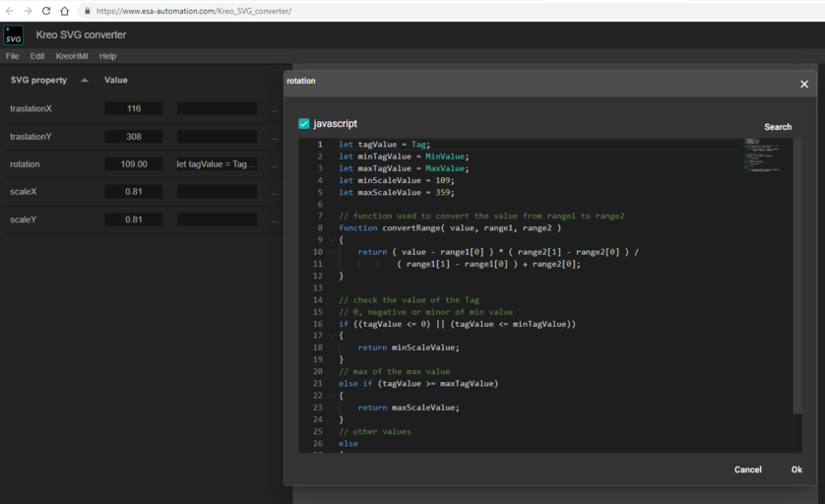Collapse the code fold at line 9
Screen dimensions: 825x504
tap(332, 240)
